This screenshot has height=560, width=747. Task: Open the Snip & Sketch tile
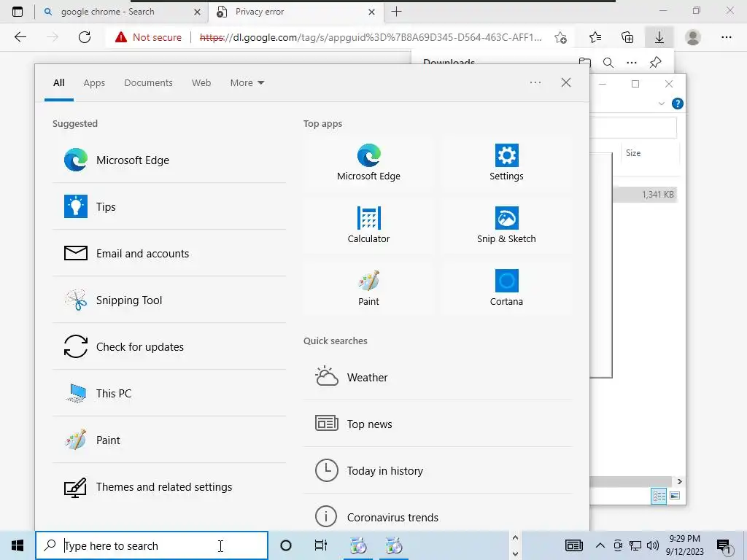[x=506, y=226]
